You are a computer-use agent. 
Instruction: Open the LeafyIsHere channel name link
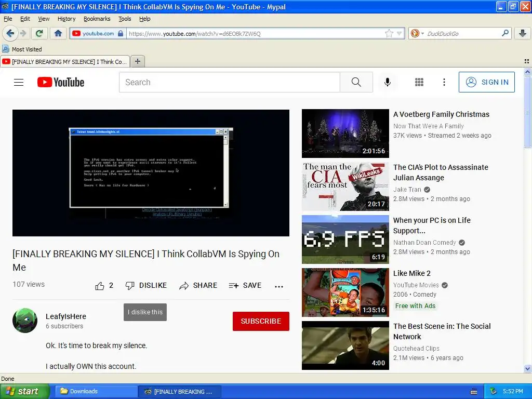point(66,316)
